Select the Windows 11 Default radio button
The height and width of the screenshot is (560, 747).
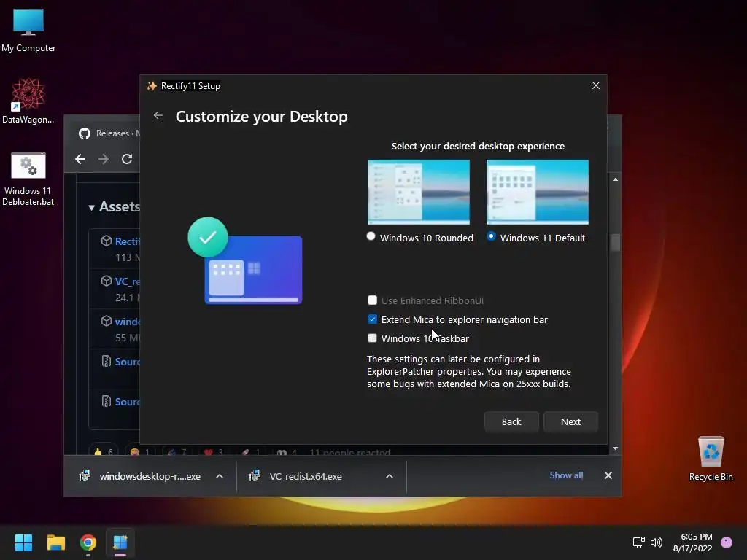click(491, 237)
